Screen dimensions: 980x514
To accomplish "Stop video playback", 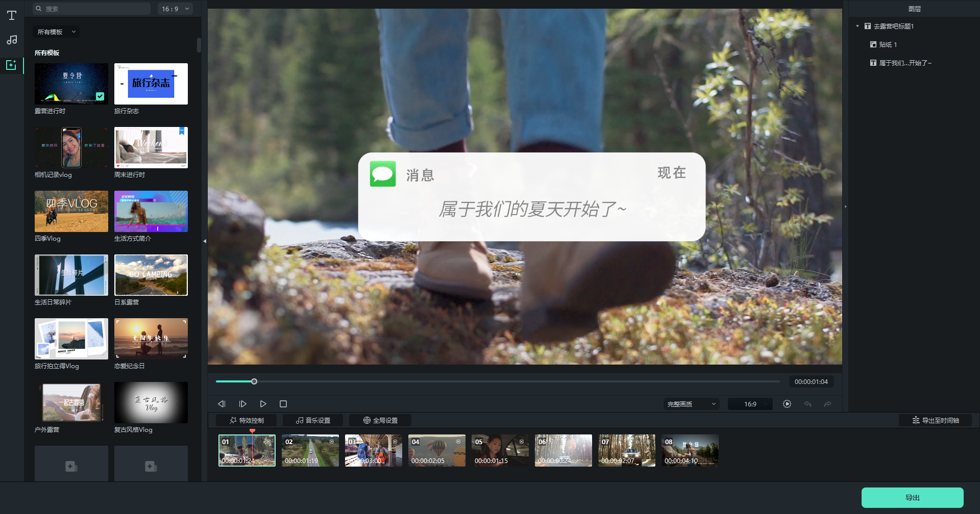I will 283,403.
